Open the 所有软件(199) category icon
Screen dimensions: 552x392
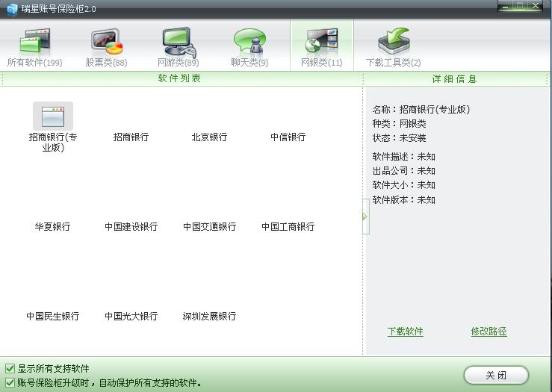pos(35,41)
